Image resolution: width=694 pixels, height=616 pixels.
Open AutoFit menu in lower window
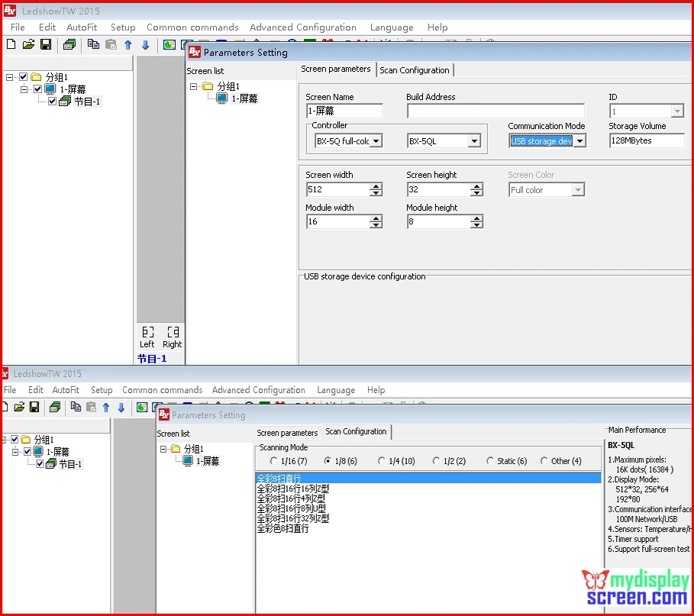click(x=66, y=390)
